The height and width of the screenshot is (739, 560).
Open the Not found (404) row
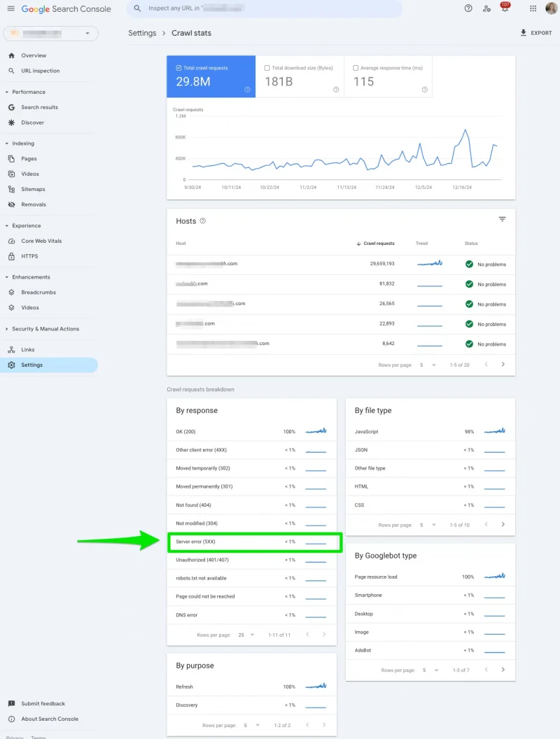pyautogui.click(x=252, y=505)
